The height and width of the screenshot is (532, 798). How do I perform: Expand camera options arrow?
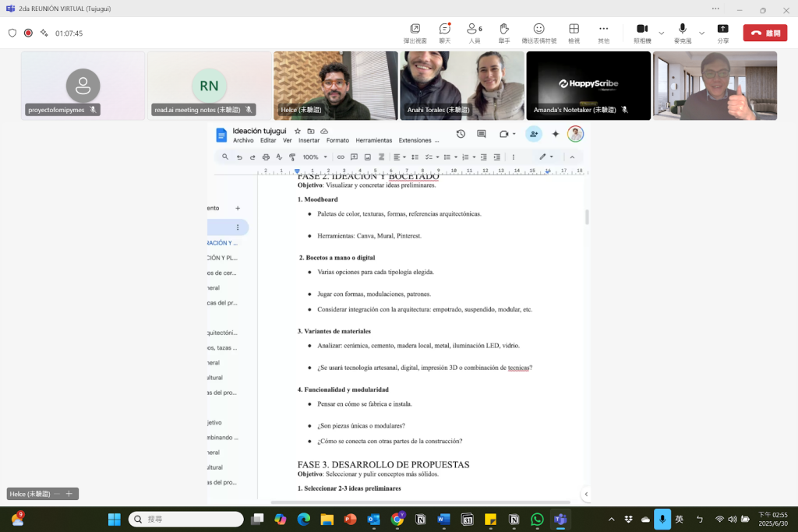click(x=662, y=33)
